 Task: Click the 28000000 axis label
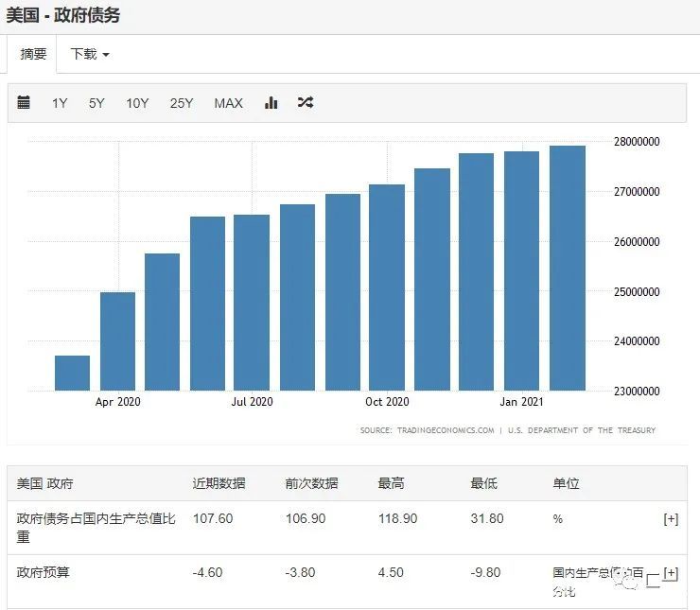(x=637, y=142)
